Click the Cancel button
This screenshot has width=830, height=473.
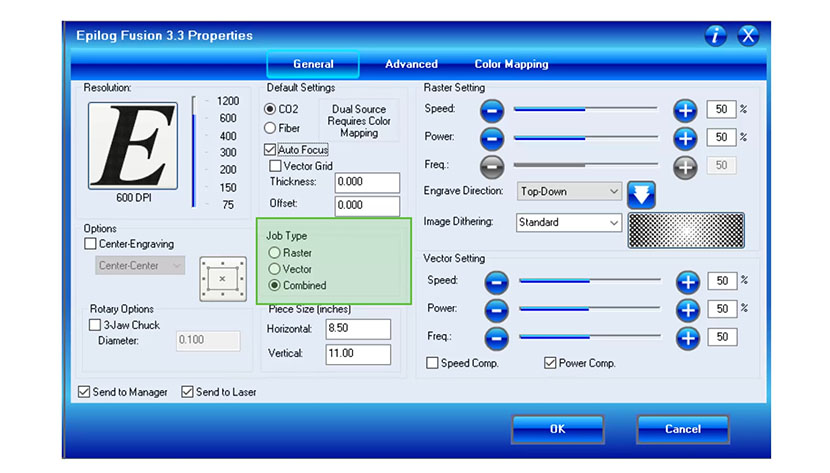(x=682, y=429)
